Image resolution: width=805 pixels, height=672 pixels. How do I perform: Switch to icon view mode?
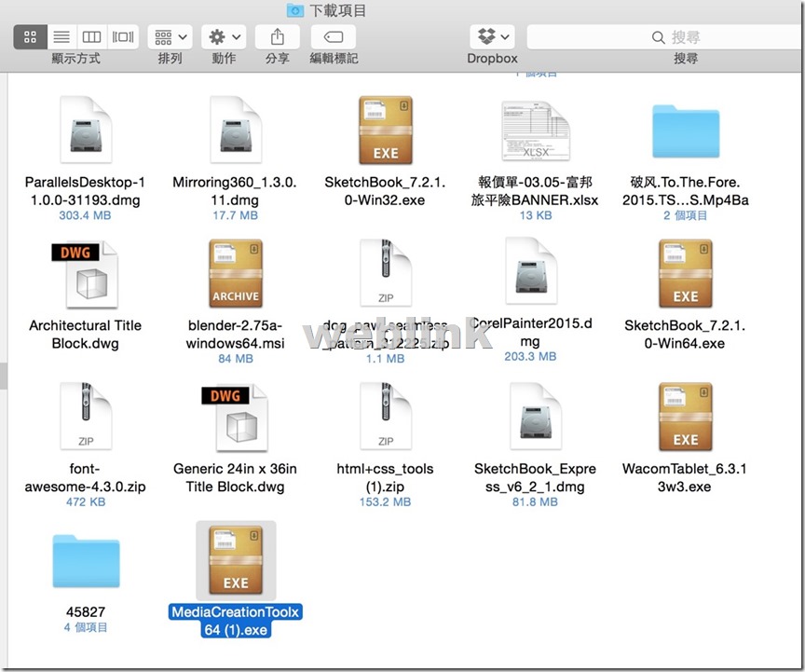pos(31,37)
